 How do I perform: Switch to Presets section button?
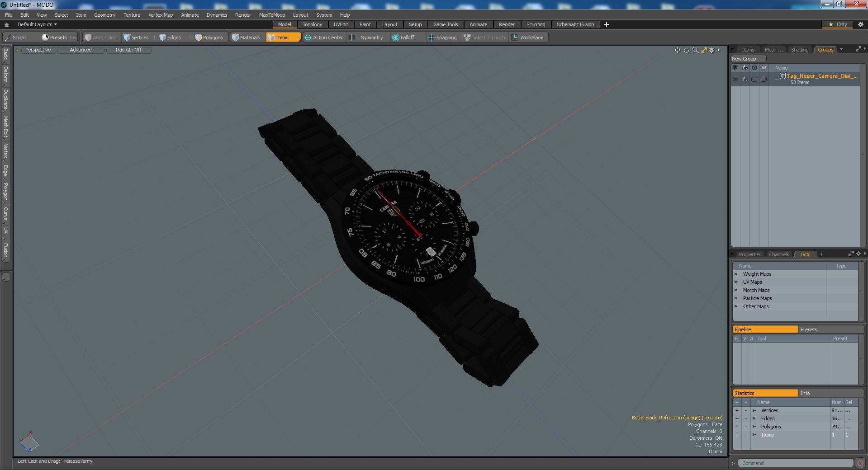(x=831, y=329)
